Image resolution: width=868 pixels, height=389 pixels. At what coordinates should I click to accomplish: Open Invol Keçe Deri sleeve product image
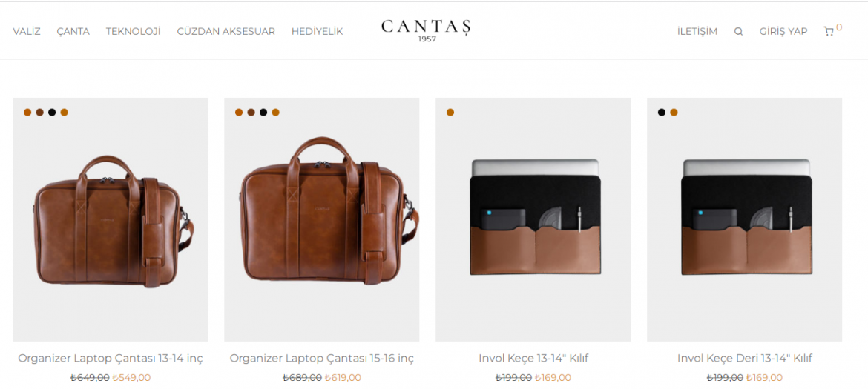click(x=745, y=219)
